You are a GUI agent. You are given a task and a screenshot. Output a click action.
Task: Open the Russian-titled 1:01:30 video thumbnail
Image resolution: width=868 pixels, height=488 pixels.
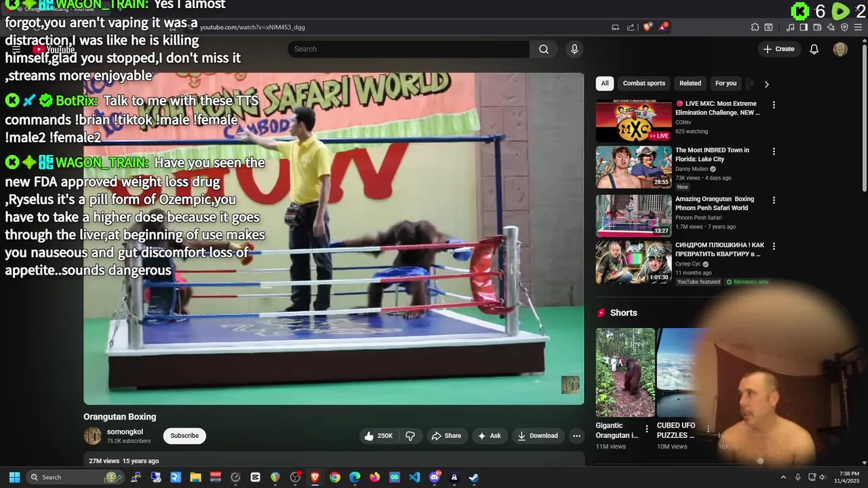[x=633, y=262]
